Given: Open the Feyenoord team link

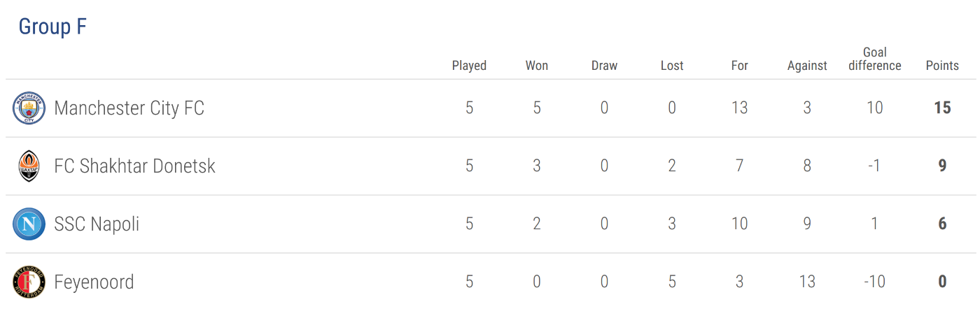Looking at the screenshot, I should coord(94,282).
